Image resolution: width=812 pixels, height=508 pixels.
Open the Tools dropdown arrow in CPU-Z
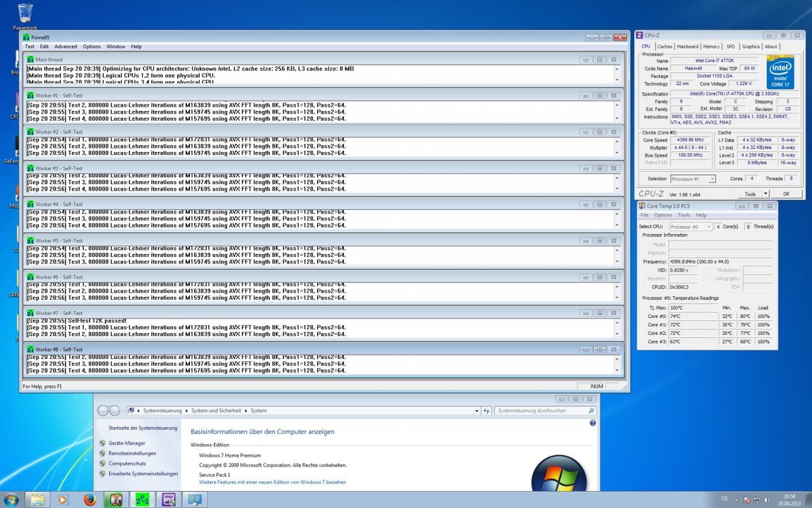766,194
